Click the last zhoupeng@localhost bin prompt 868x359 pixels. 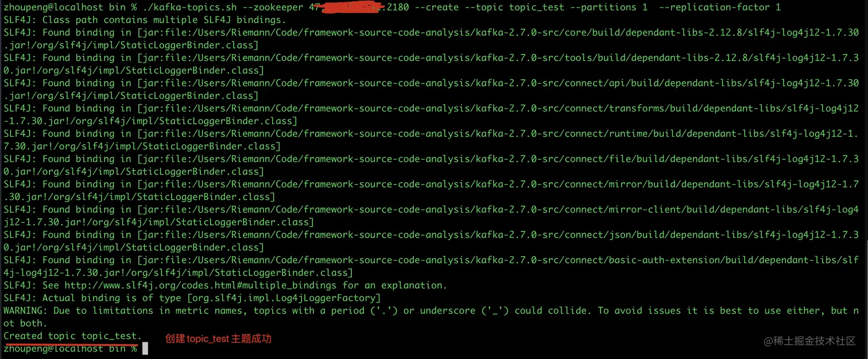pos(70,349)
